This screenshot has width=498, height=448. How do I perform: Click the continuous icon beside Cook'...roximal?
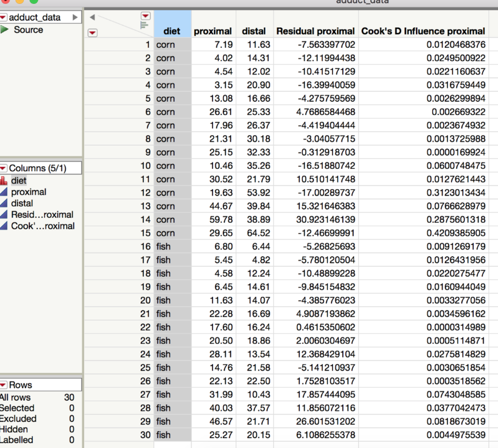coord(4,226)
